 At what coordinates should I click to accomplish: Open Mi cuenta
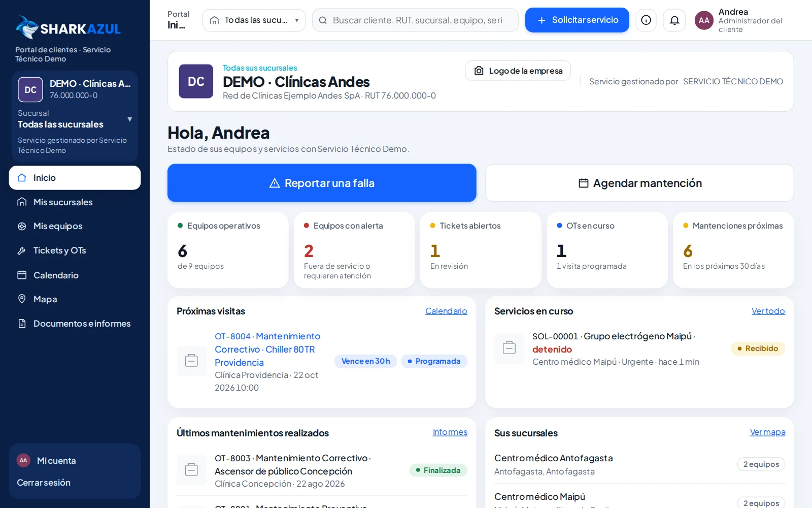56,461
